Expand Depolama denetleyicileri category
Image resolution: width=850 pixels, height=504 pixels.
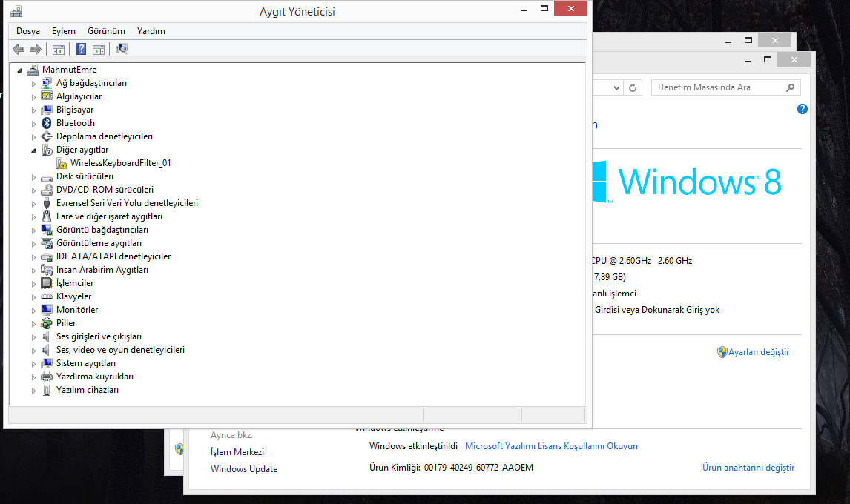(x=33, y=136)
